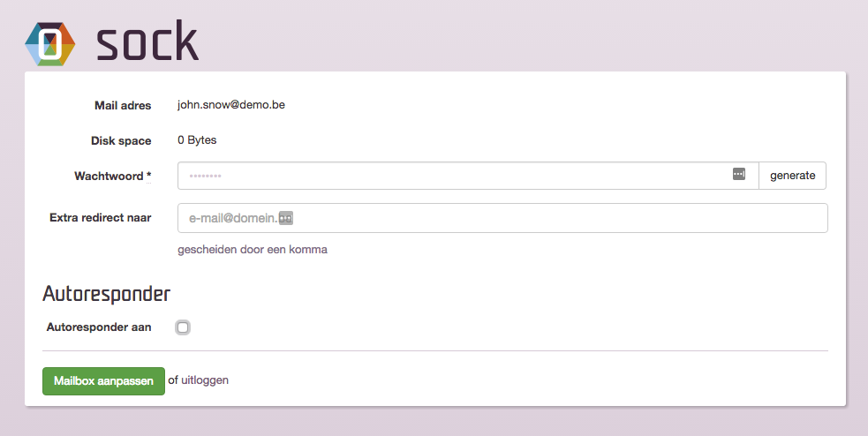Click the divider line above Mailbox aanpassen
The width and height of the screenshot is (868, 436).
[x=434, y=350]
